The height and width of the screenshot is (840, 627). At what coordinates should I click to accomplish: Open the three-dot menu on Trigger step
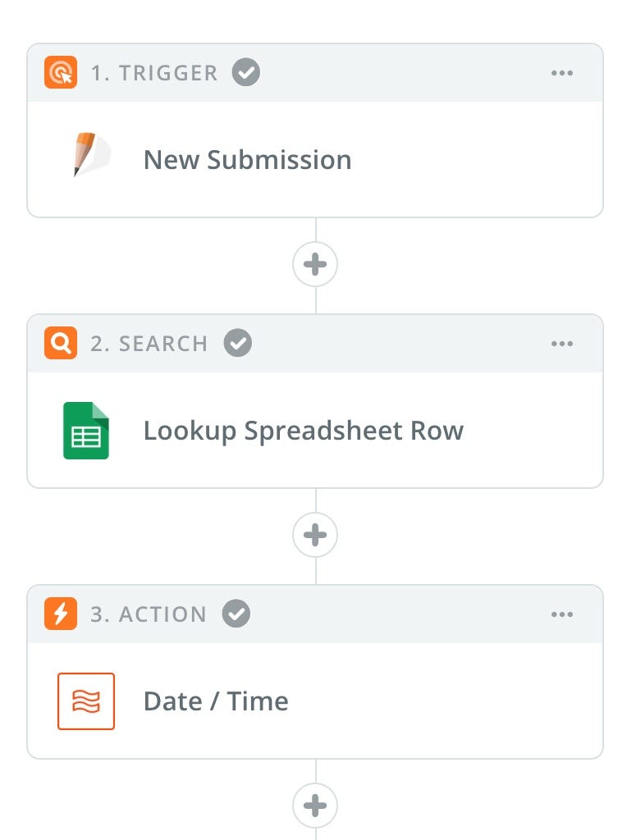561,73
